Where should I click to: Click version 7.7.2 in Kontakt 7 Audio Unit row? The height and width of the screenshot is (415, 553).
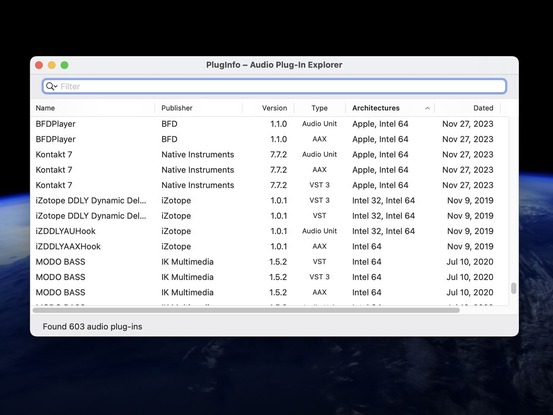click(x=279, y=154)
